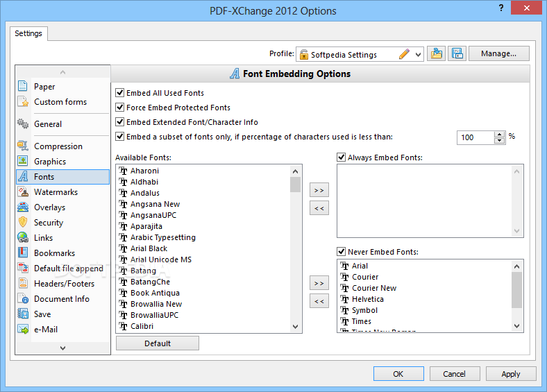Click the Document Info page icon
Image resolution: width=547 pixels, height=392 pixels.
tap(23, 298)
